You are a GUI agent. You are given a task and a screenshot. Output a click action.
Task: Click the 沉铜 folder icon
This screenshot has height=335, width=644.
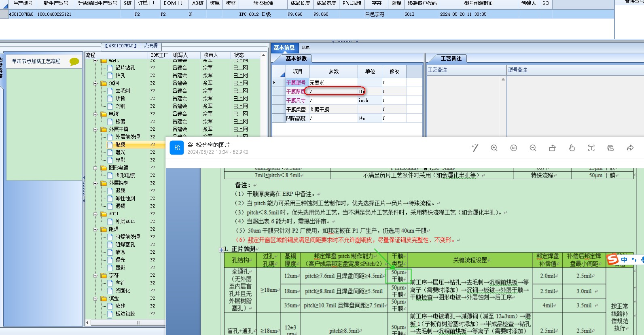click(104, 83)
